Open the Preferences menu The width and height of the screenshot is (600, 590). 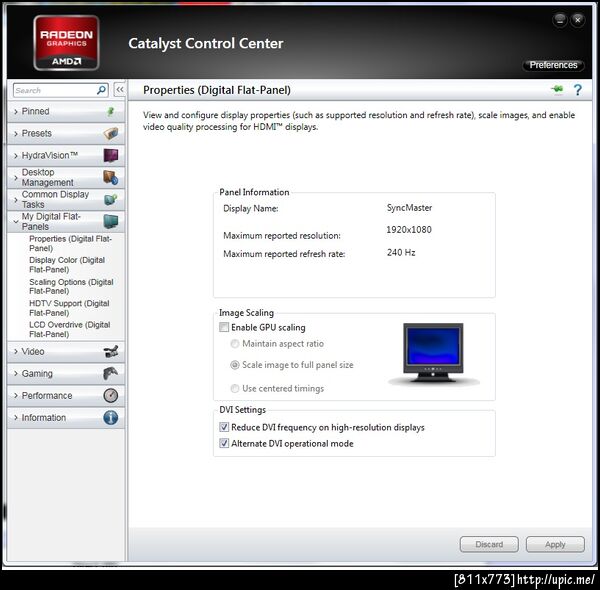point(553,65)
